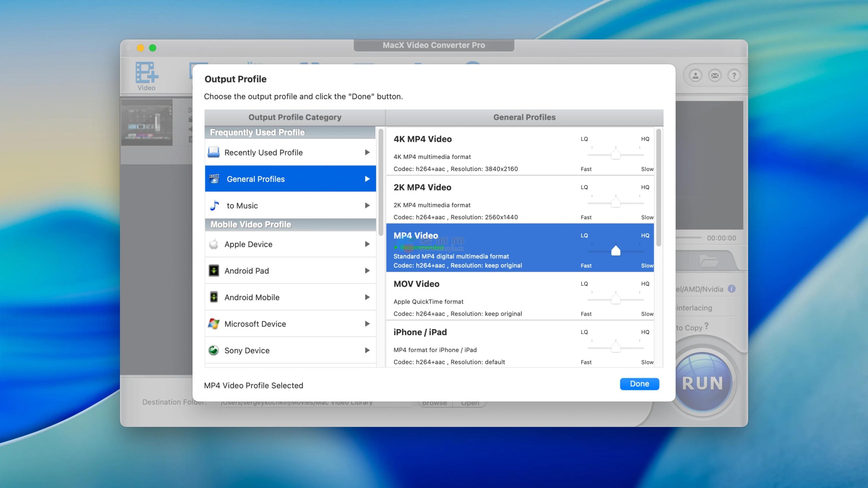Click the Android Pad icon

tap(214, 270)
